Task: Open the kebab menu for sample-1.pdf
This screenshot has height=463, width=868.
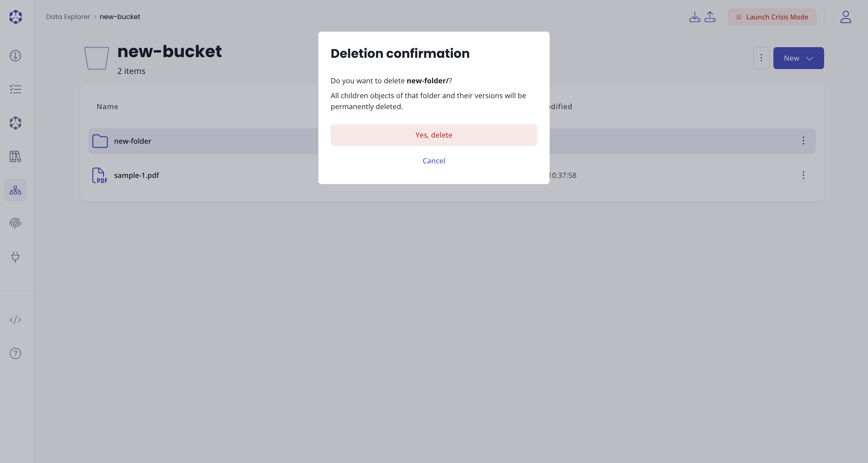Action: click(803, 175)
